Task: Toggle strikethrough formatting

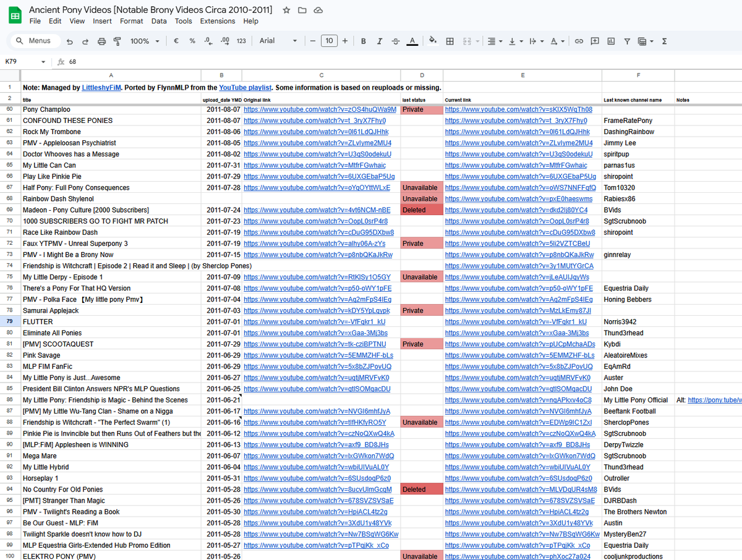Action: tap(396, 41)
